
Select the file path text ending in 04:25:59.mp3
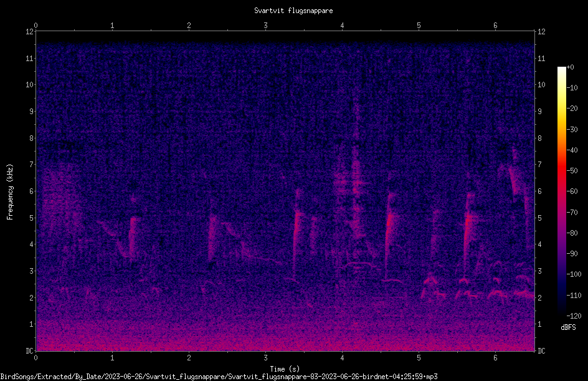[219, 377]
